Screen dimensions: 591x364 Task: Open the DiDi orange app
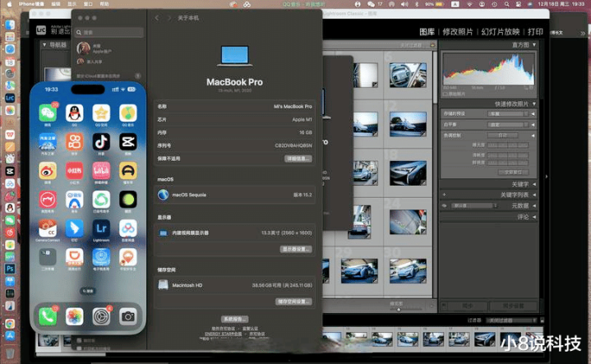74,257
